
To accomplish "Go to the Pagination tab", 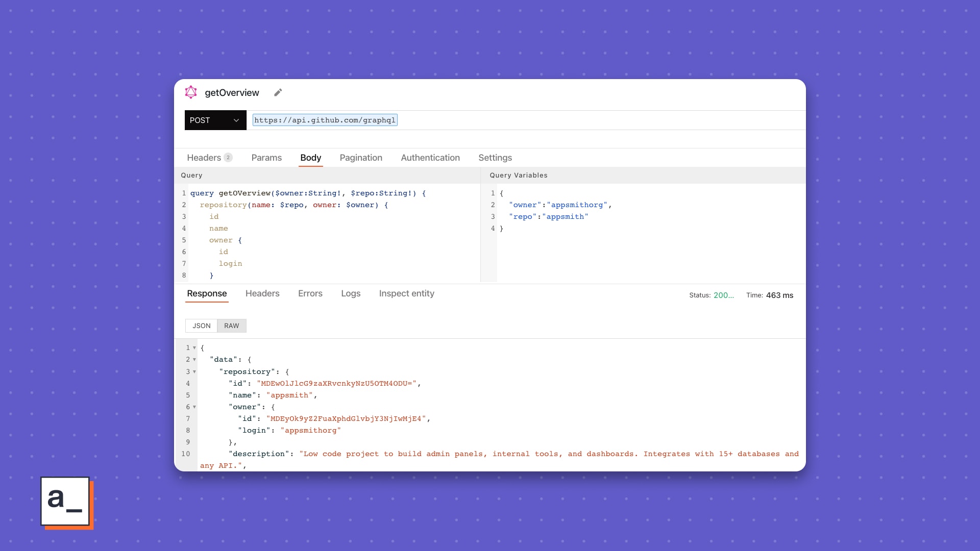I will [360, 158].
